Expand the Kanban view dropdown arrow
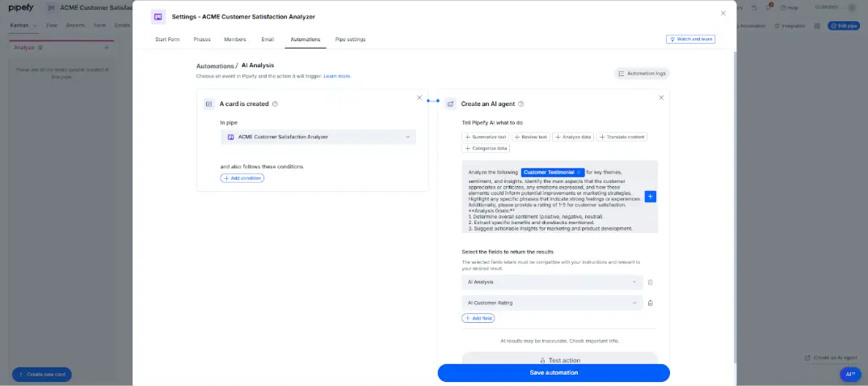Viewport: 868px width, 386px height. [x=35, y=26]
